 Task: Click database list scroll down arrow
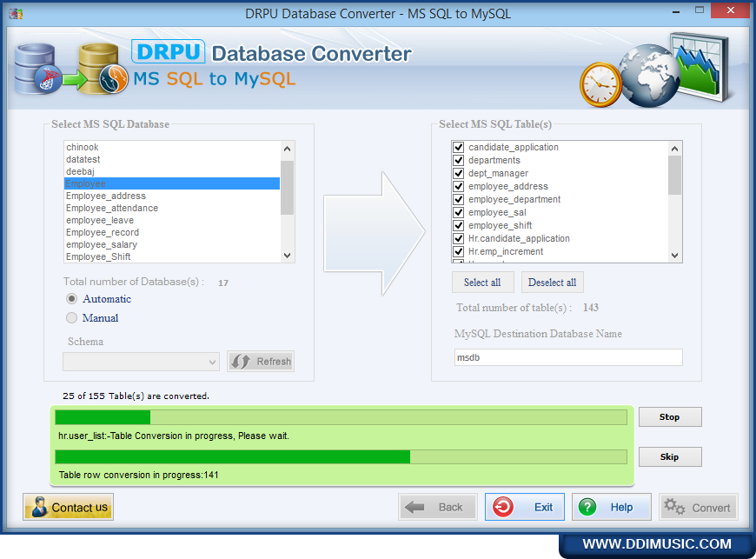click(288, 256)
